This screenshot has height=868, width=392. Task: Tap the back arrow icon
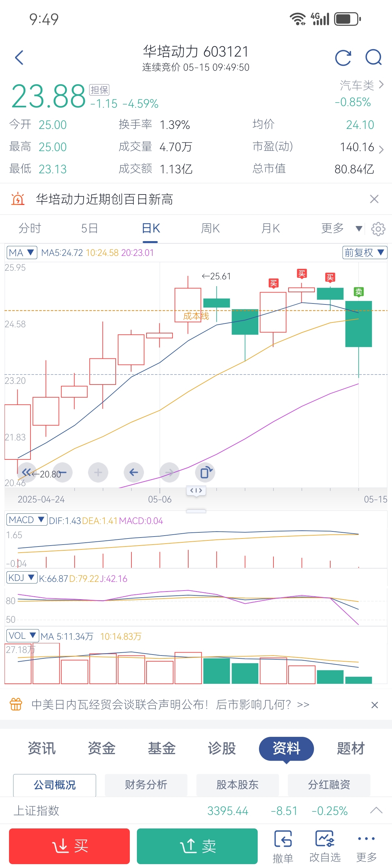coord(20,58)
